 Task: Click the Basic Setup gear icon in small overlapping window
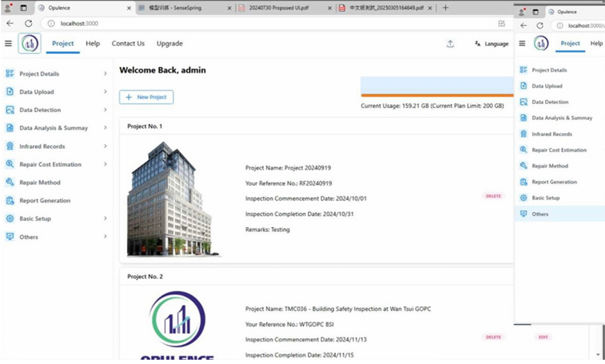coord(523,198)
